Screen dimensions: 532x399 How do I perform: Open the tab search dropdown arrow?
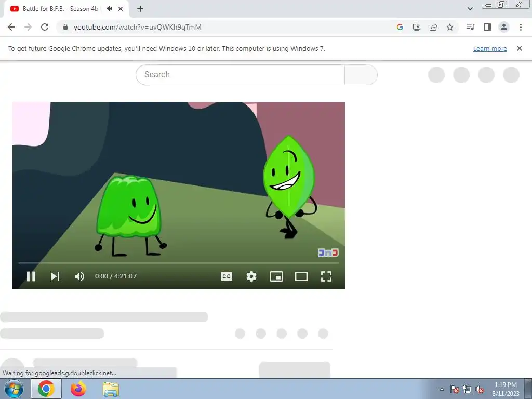coord(470,9)
